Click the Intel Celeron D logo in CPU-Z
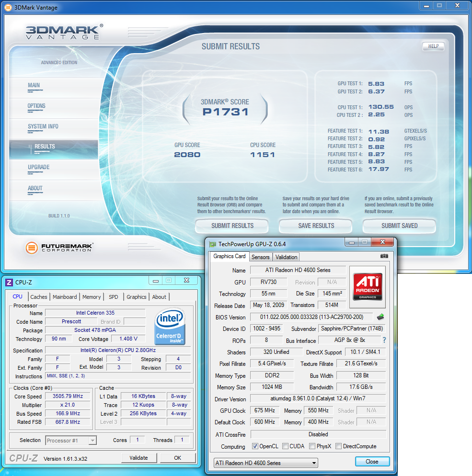Image resolution: width=472 pixels, height=476 pixels. (170, 327)
